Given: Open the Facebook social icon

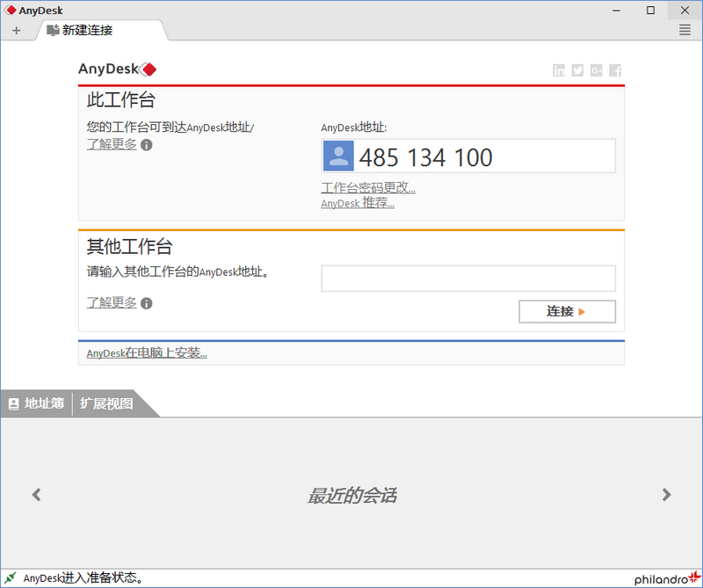Looking at the screenshot, I should [615, 70].
